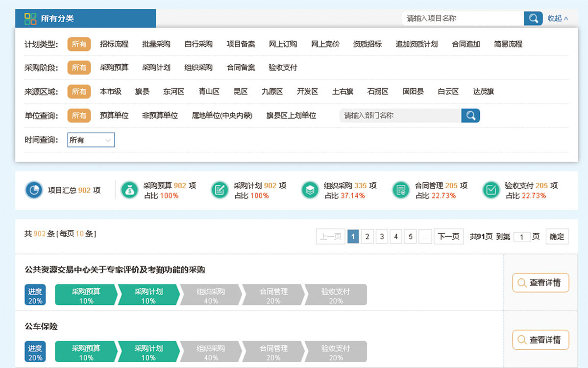View details of 公共资源交易中心 project

tap(540, 283)
